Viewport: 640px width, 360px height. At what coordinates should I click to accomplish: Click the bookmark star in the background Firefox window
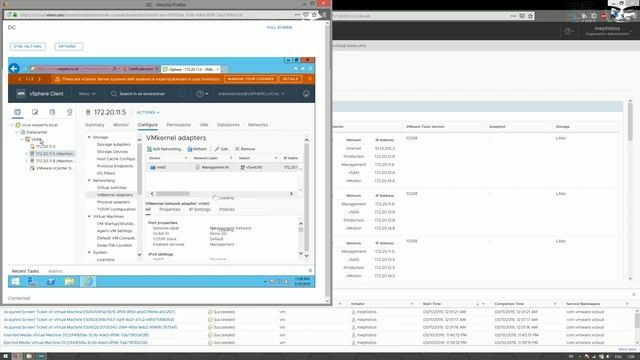point(531,16)
